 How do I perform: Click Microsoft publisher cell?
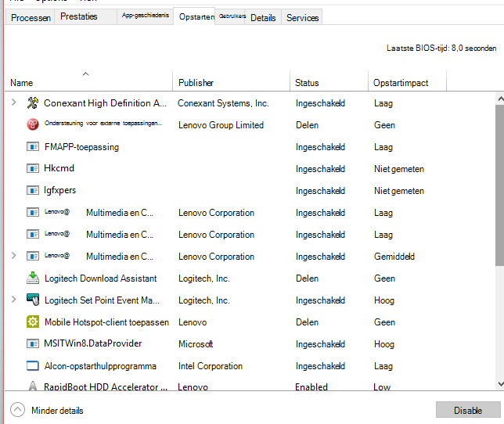(196, 344)
